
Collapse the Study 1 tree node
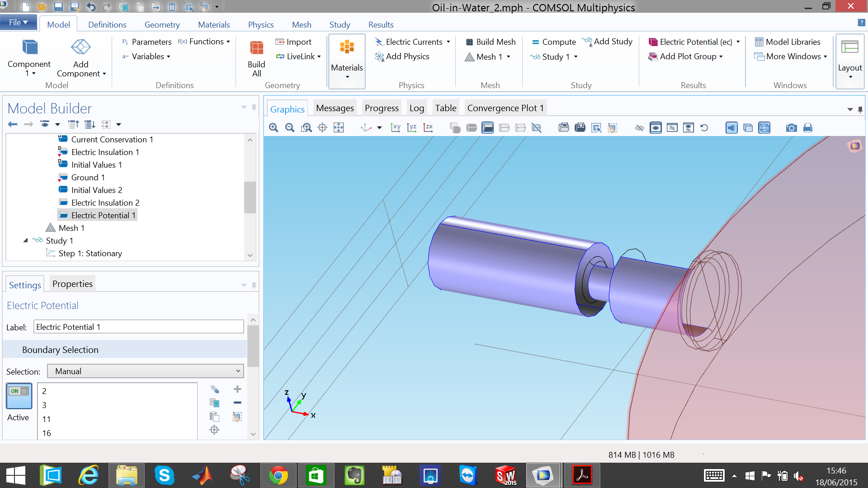[x=26, y=240]
